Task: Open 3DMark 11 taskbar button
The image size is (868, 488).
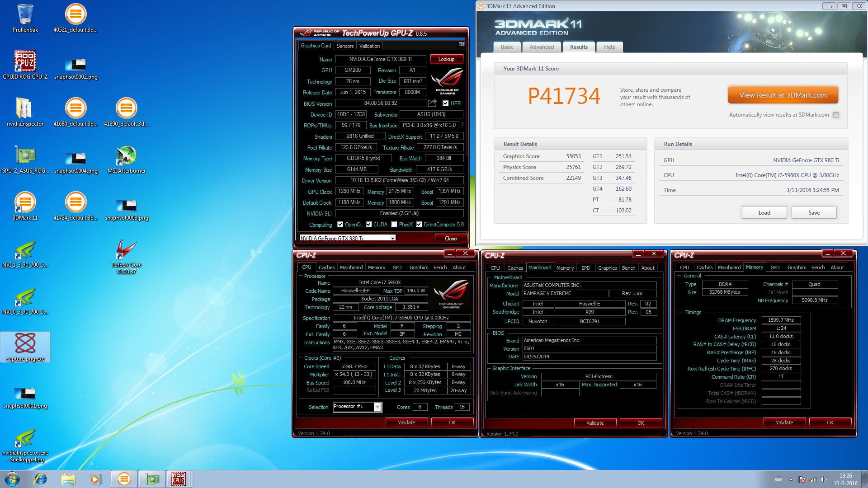Action: pos(124,479)
